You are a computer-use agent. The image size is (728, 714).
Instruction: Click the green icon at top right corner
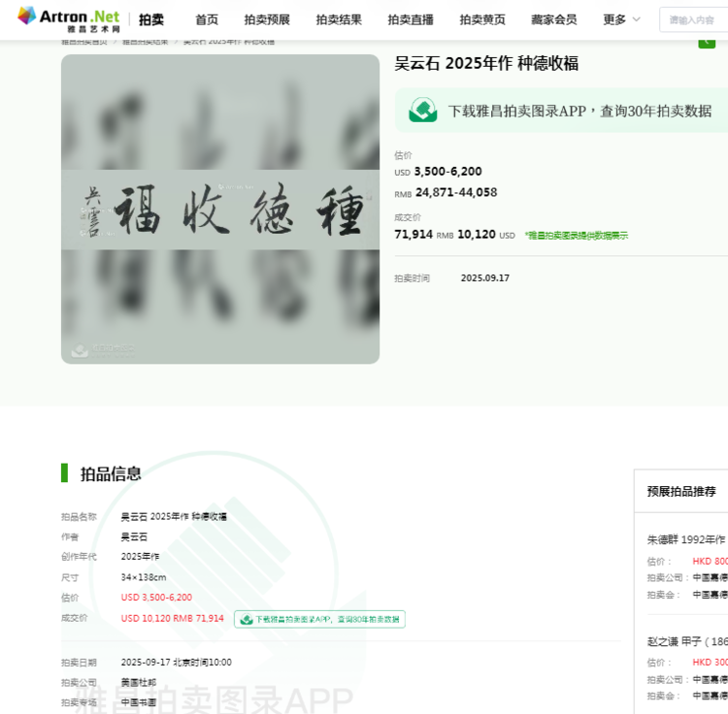[707, 41]
